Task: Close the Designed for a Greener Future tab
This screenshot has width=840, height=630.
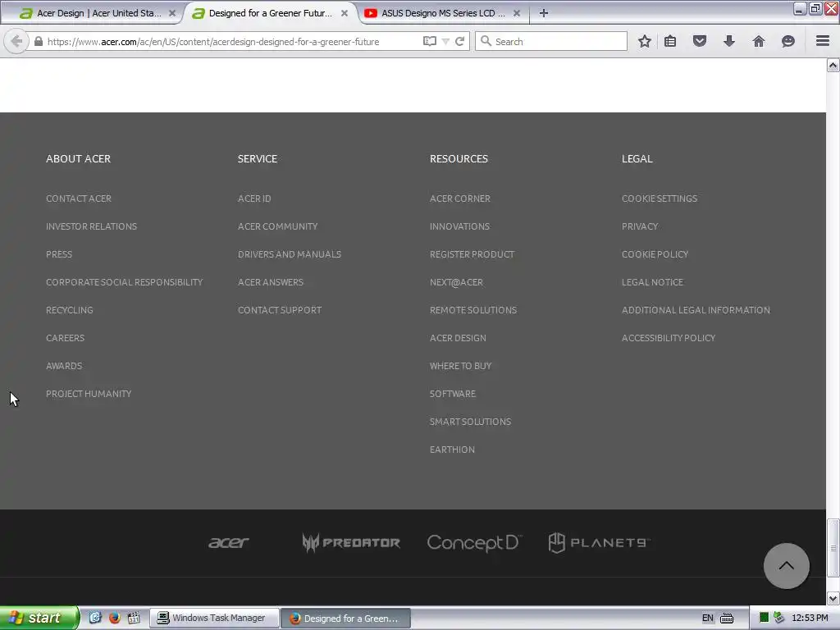Action: pos(345,13)
